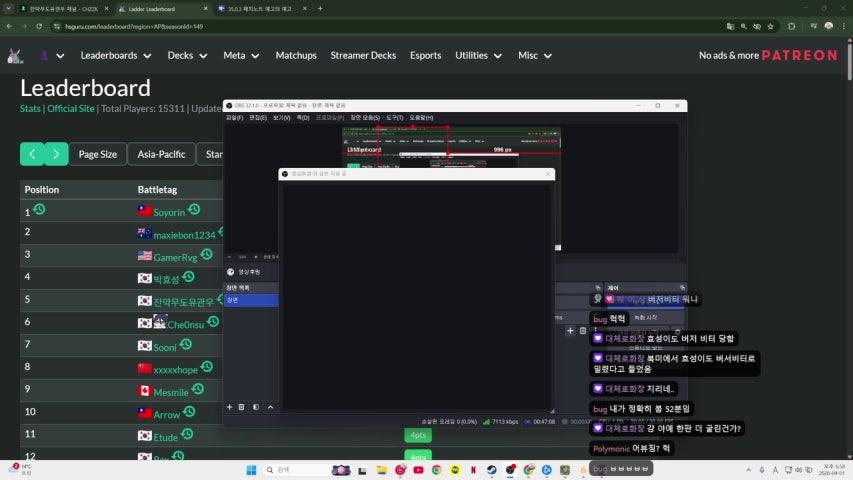853x480 pixels.
Task: Open OBS File menu 파일(F)
Action: pyautogui.click(x=234, y=118)
